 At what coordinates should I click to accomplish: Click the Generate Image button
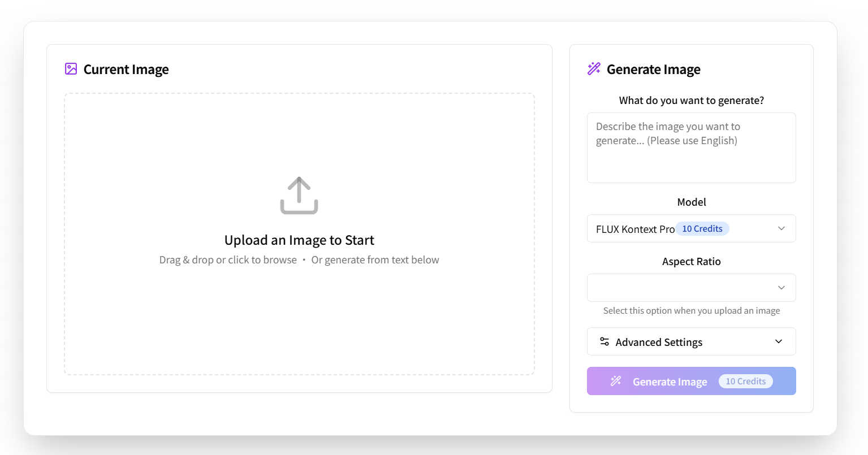(691, 380)
